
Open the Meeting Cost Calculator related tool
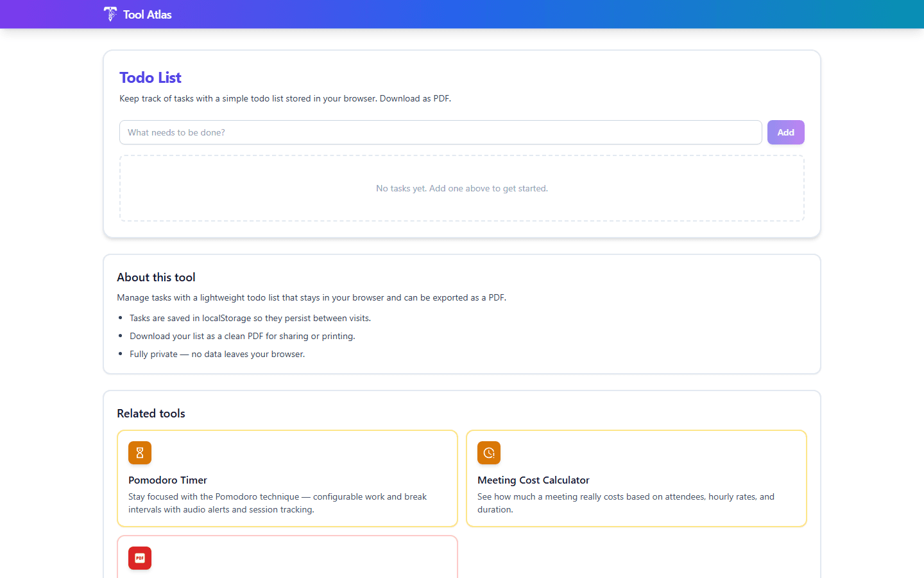(x=636, y=478)
